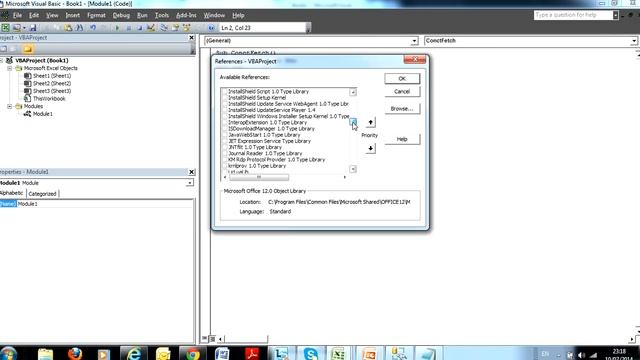This screenshot has height=360, width=640.
Task: Click the Properties Window toolbar icon
Action: pos(175,28)
